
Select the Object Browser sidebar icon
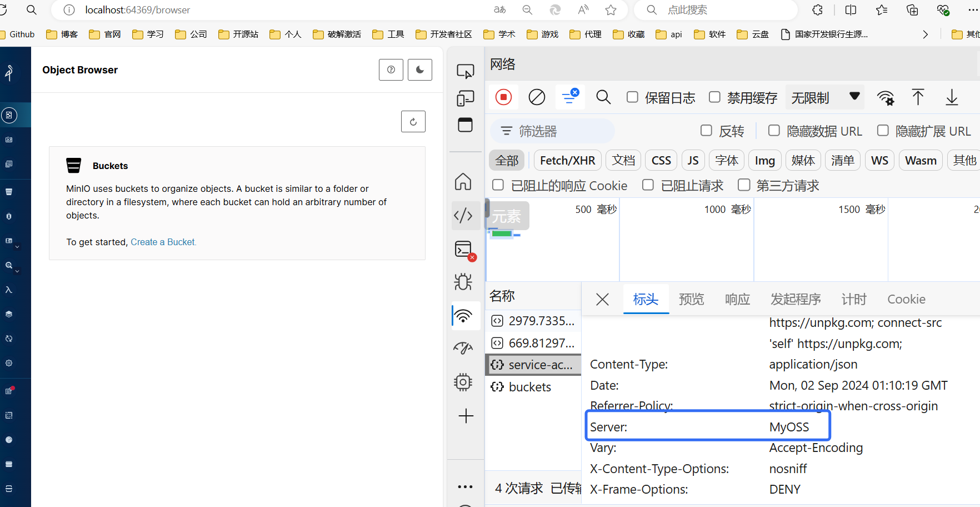click(x=9, y=115)
